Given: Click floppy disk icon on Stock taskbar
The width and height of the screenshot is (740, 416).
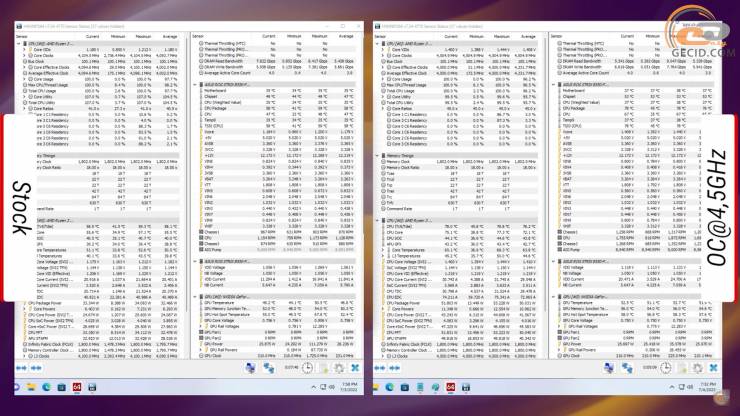Looking at the screenshot, I should coord(92,387).
